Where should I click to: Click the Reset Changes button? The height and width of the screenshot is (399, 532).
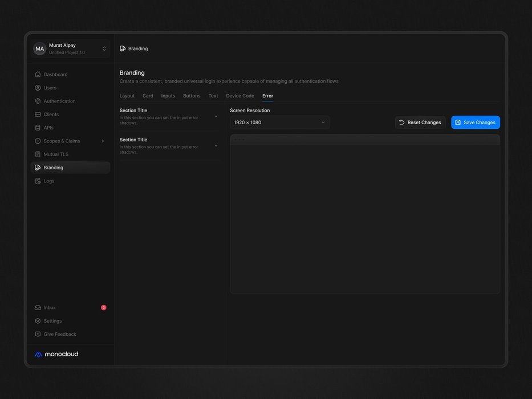click(x=420, y=123)
